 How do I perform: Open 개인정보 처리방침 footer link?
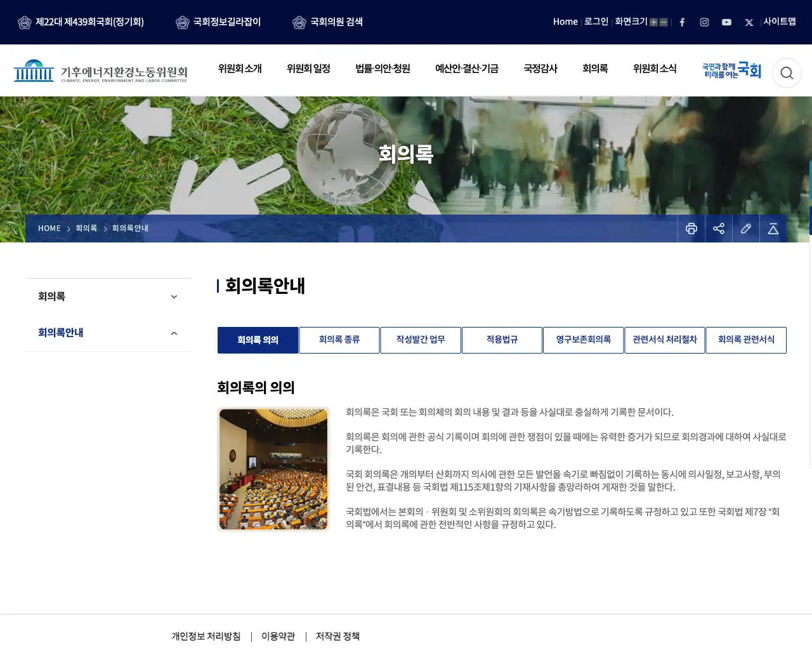[x=206, y=636]
